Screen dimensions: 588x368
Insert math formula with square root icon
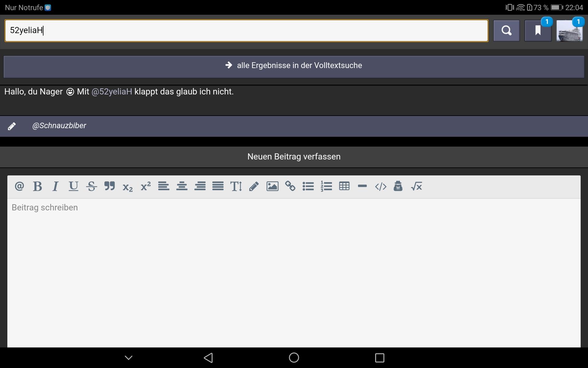tap(417, 186)
